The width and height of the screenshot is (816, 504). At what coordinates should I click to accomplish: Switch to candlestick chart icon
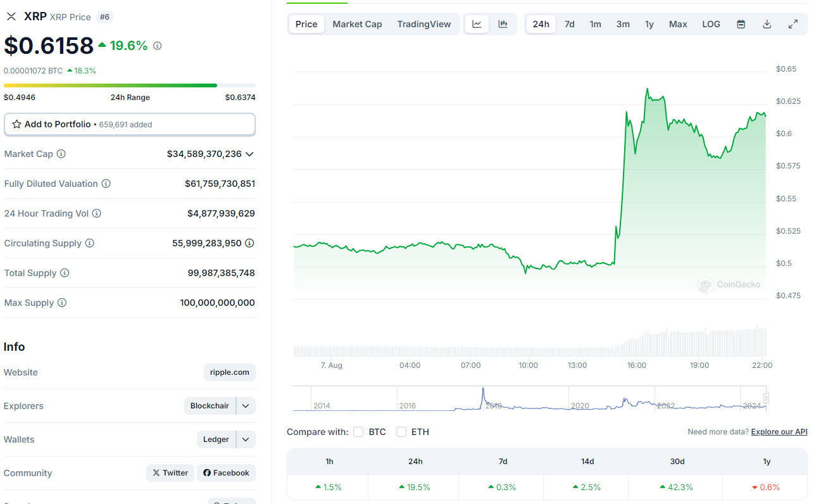503,24
